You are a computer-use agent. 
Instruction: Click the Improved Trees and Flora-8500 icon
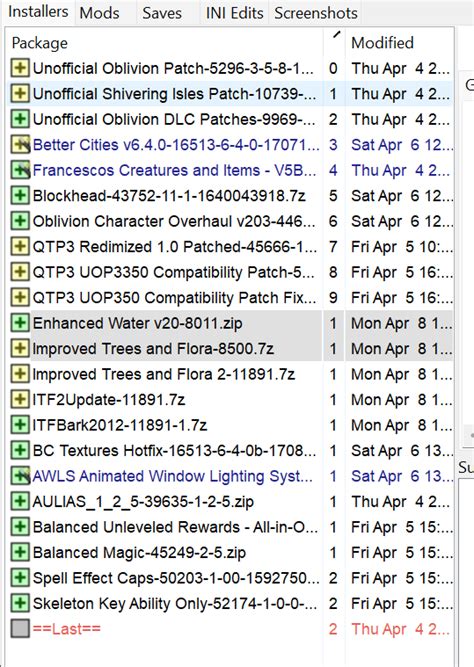tap(20, 348)
